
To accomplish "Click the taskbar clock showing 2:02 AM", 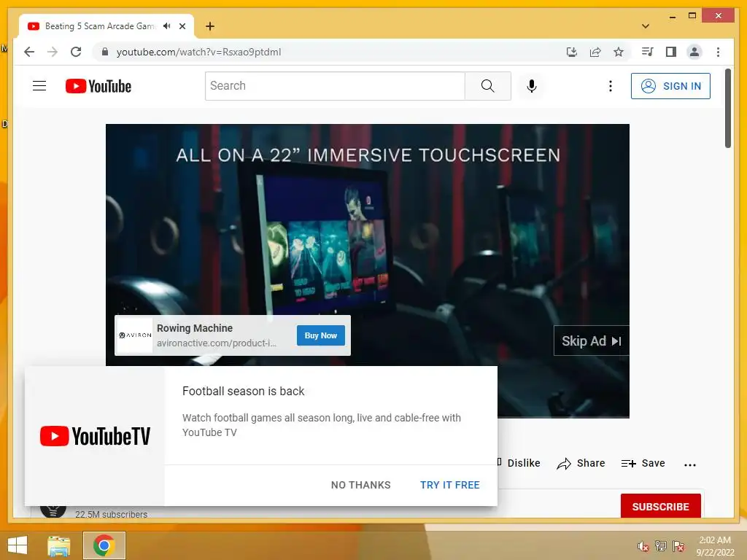I will click(x=715, y=546).
